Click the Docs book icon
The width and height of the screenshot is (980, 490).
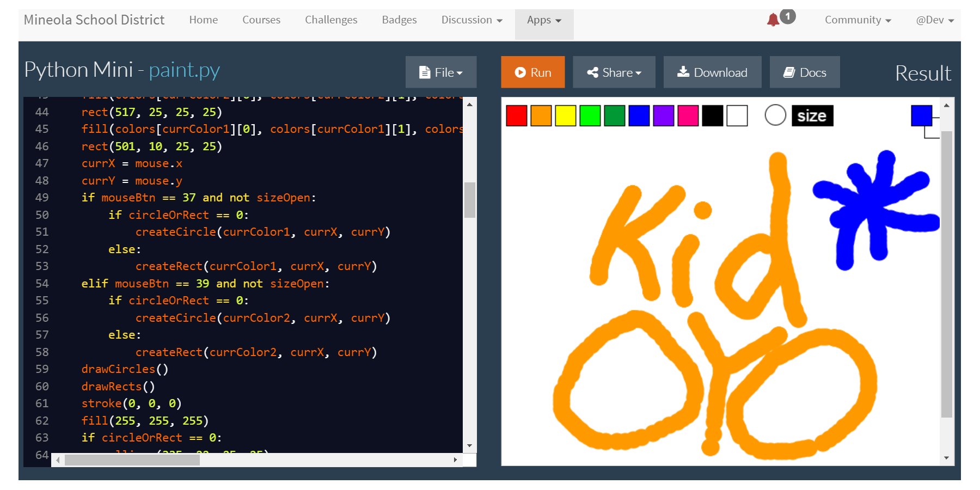click(789, 72)
